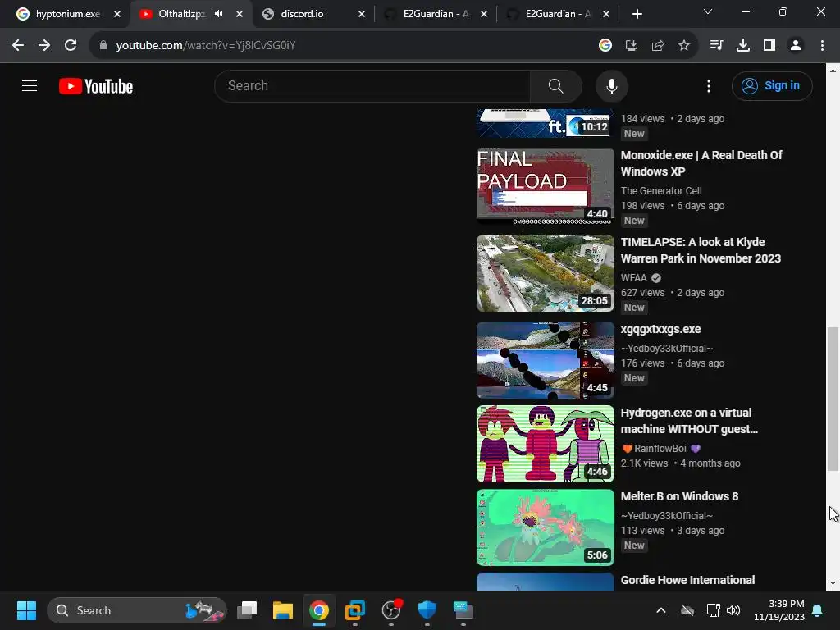The width and height of the screenshot is (840, 630).
Task: Open notification bell in taskbar
Action: (x=818, y=610)
